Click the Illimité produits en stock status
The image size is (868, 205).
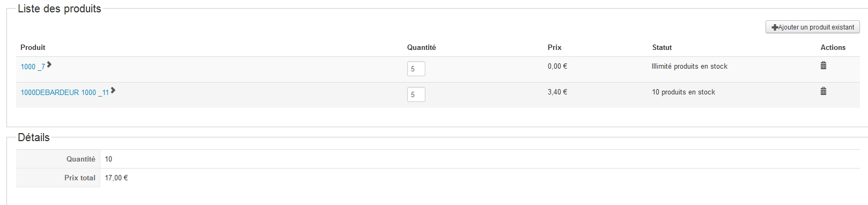point(690,66)
